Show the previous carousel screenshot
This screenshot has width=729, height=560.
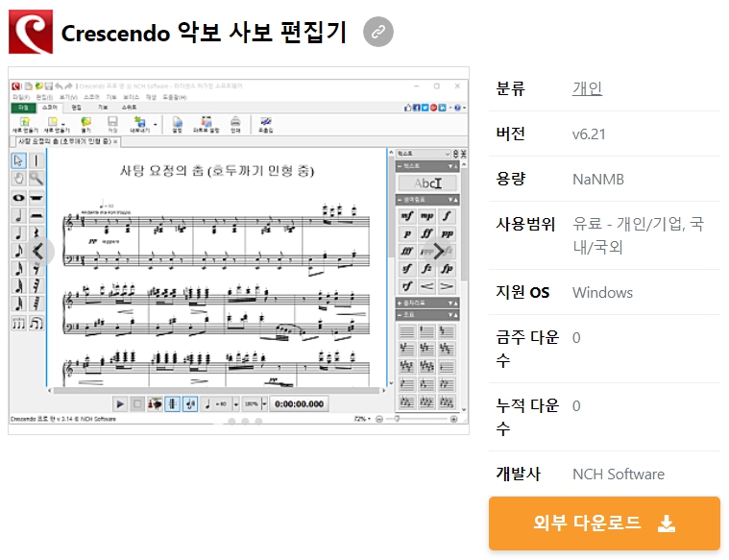tap(38, 251)
